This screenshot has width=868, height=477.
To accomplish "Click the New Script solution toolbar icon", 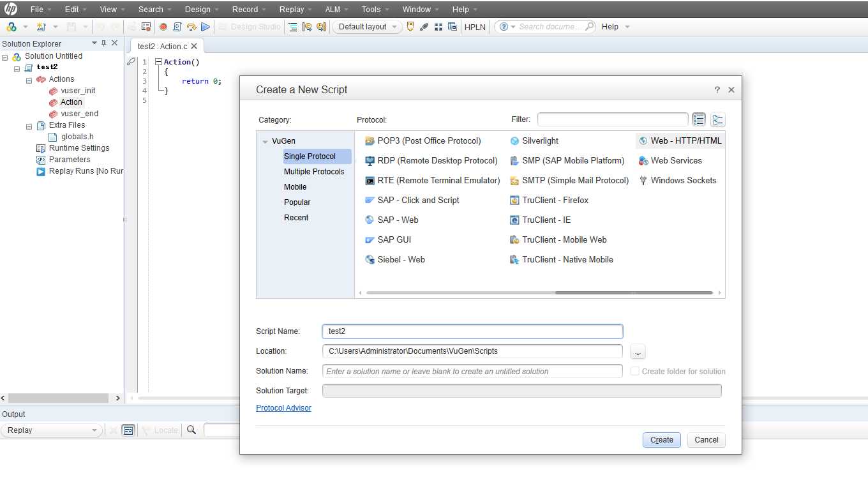I will coord(11,27).
